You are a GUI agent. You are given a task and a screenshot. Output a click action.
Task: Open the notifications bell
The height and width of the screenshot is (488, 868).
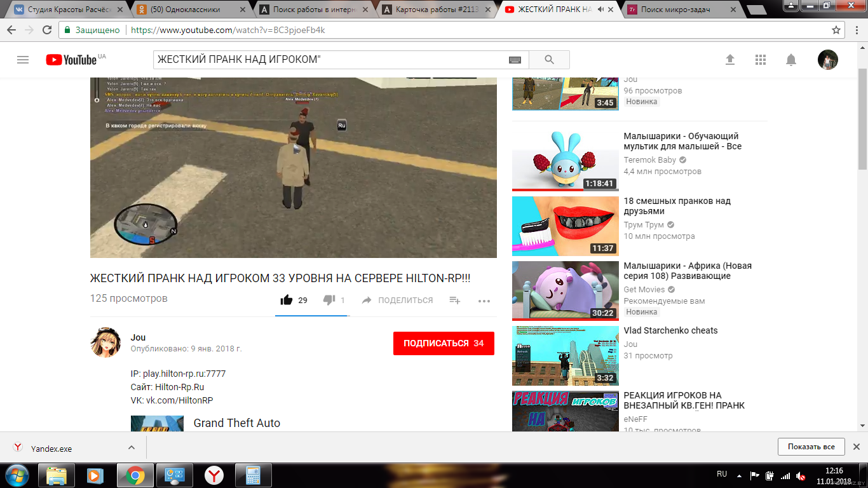click(x=791, y=60)
